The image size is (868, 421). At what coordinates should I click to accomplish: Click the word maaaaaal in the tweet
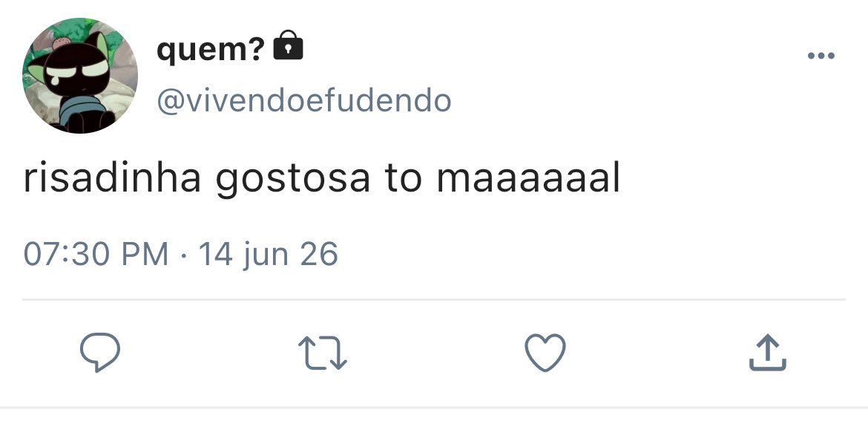pyautogui.click(x=529, y=179)
